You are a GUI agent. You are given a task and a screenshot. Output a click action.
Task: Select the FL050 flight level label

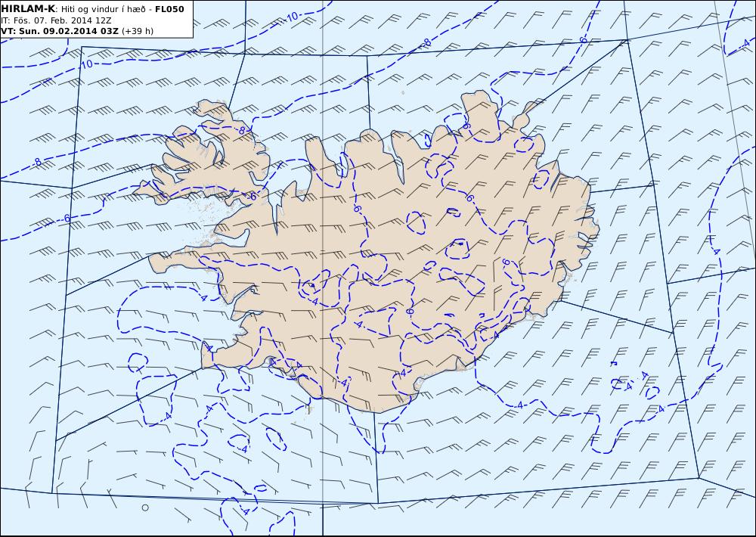[x=169, y=9]
